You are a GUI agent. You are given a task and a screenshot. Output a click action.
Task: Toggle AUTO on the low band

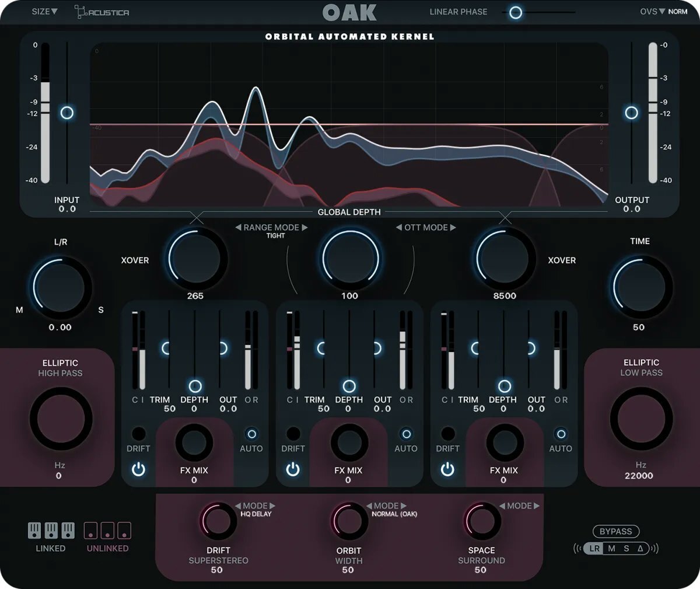(x=251, y=434)
